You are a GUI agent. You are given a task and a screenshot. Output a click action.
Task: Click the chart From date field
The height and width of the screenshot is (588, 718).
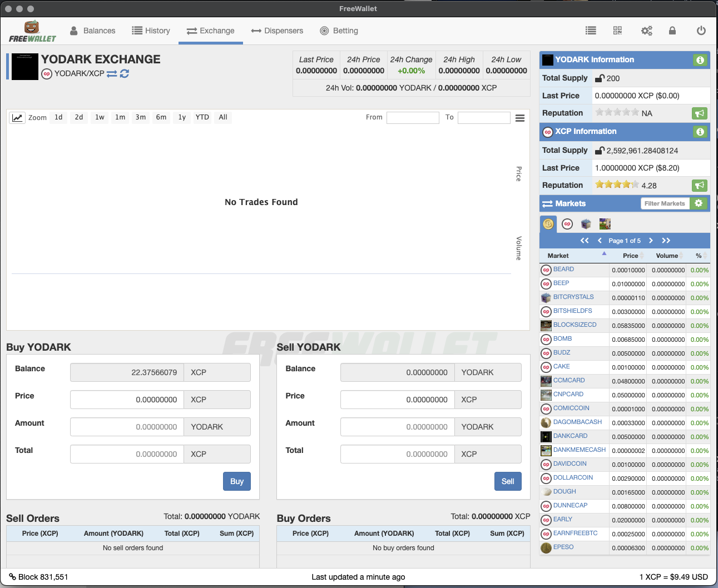click(x=413, y=117)
